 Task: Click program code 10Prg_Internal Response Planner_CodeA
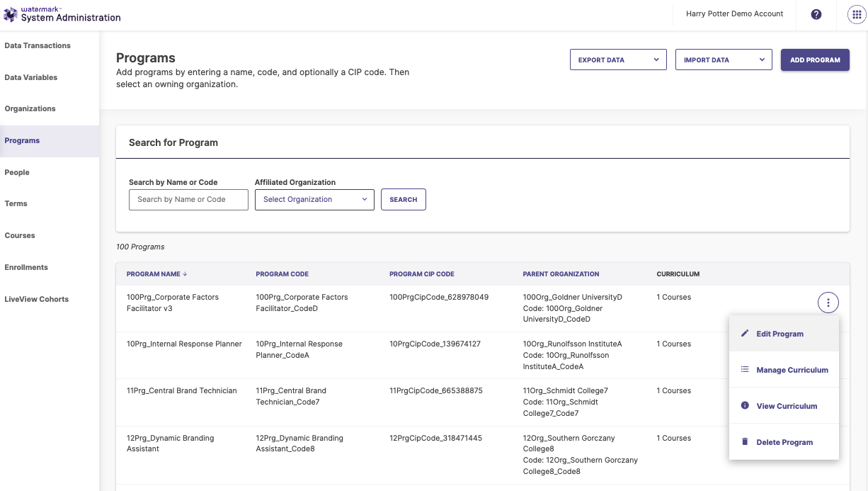[299, 349]
